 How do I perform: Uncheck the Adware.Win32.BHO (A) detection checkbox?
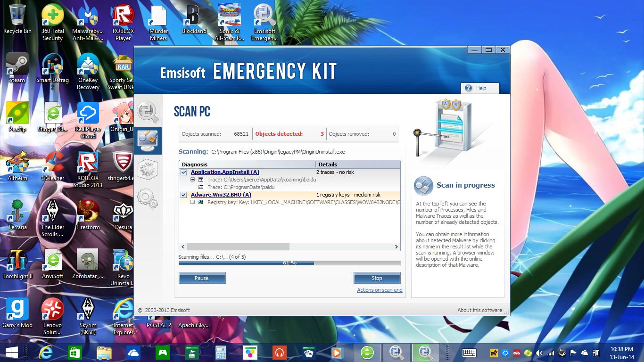[x=184, y=195]
